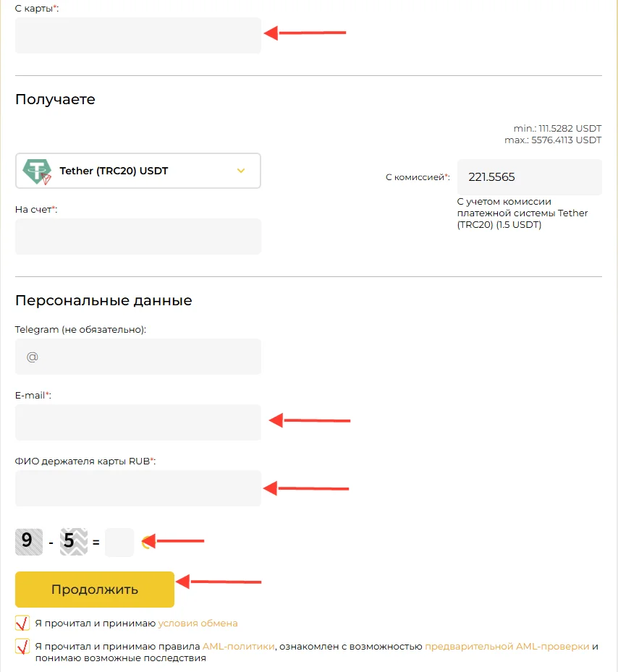Viewport: 618px width, 672px height.
Task: Open the 'AML-политики' link
Action: coord(239,646)
